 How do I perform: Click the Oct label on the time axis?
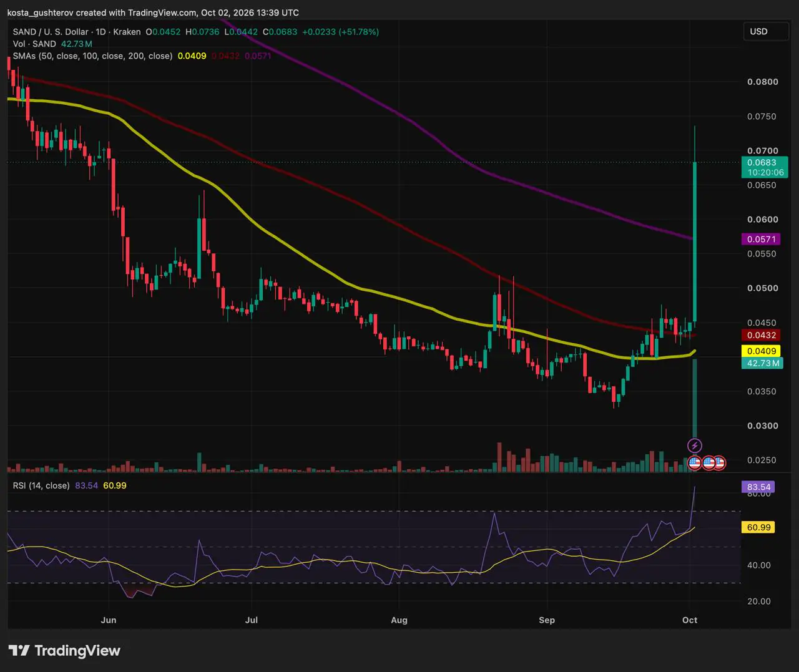[690, 620]
